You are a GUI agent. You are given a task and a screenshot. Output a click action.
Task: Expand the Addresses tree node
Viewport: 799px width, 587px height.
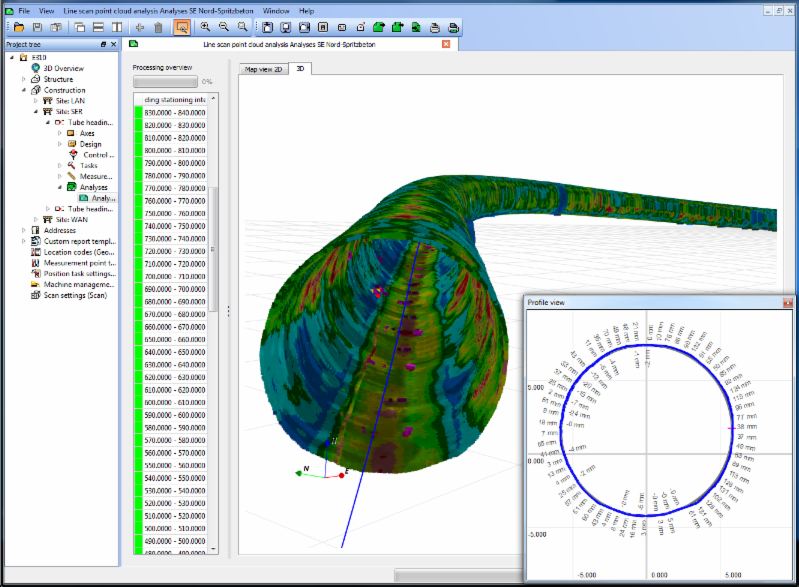(24, 230)
